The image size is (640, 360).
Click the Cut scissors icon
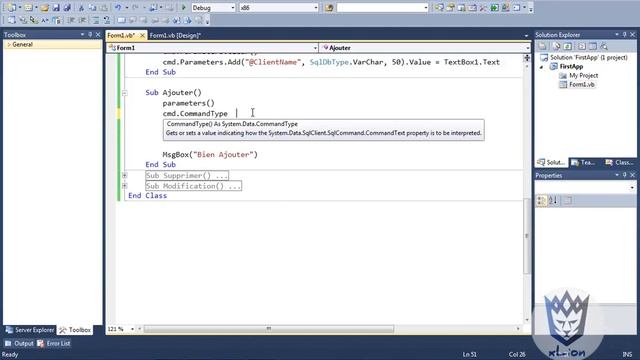tap(81, 7)
